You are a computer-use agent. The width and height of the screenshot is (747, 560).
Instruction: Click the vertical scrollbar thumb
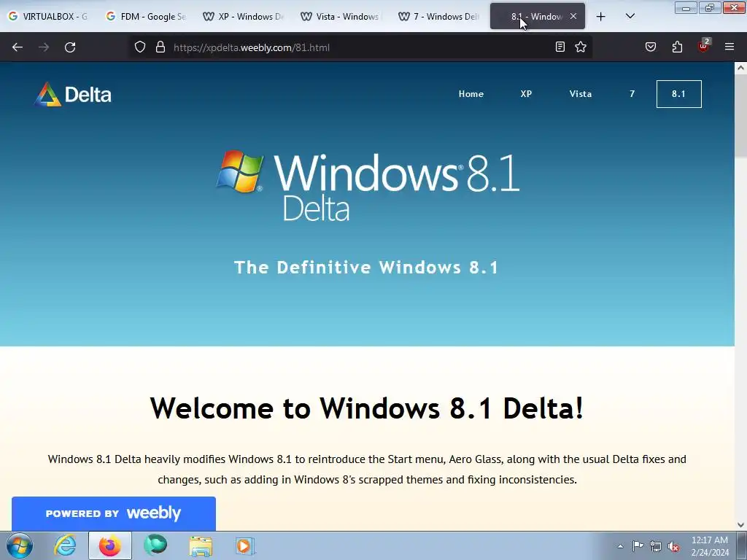[740, 116]
